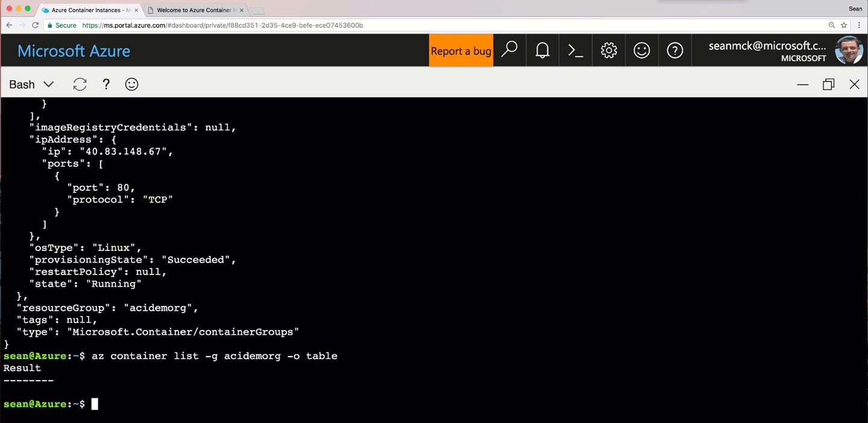Open the browser zoom magnifier icon in address bar
Image resolution: width=868 pixels, height=423 pixels.
click(832, 25)
